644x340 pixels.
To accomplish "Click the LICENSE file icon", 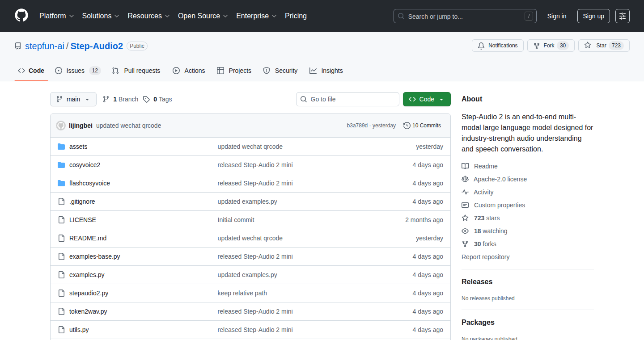I will click(x=61, y=220).
